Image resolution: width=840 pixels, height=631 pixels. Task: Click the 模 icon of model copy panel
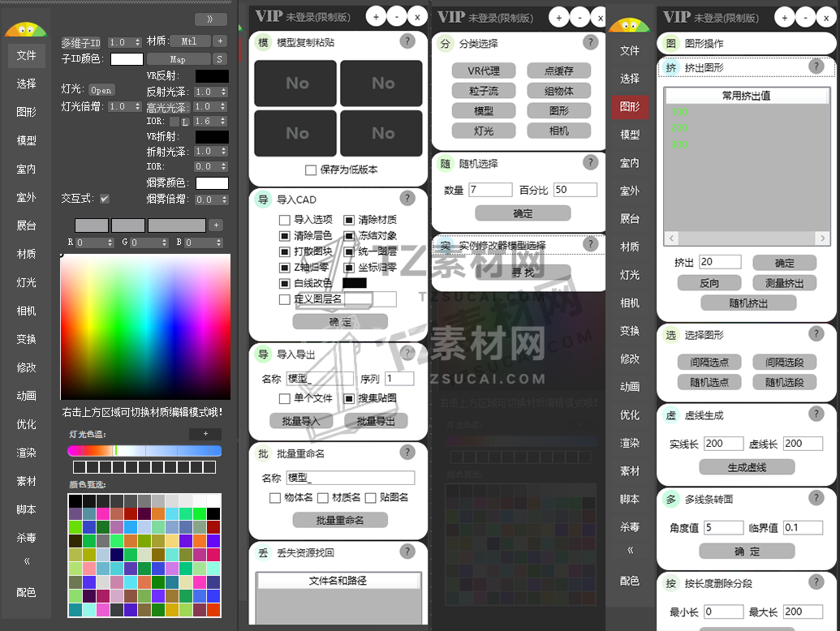point(263,42)
